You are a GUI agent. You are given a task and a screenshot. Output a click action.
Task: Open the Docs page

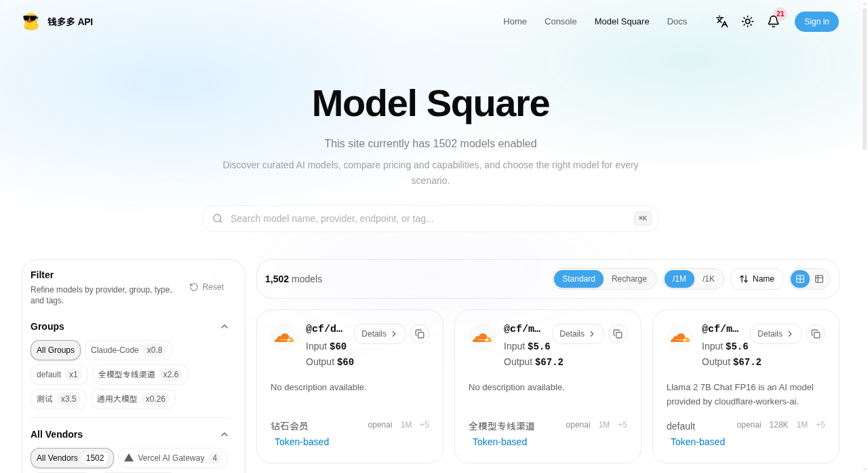click(677, 22)
